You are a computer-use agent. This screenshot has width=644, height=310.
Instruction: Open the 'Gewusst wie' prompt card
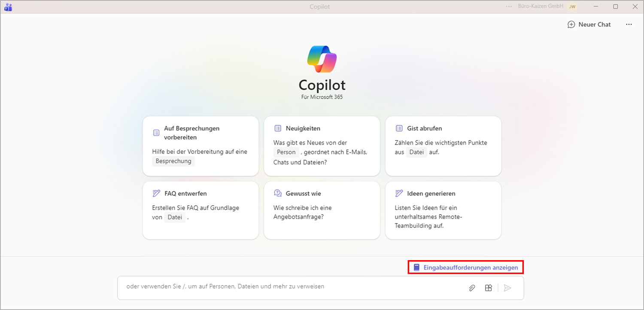[322, 210]
